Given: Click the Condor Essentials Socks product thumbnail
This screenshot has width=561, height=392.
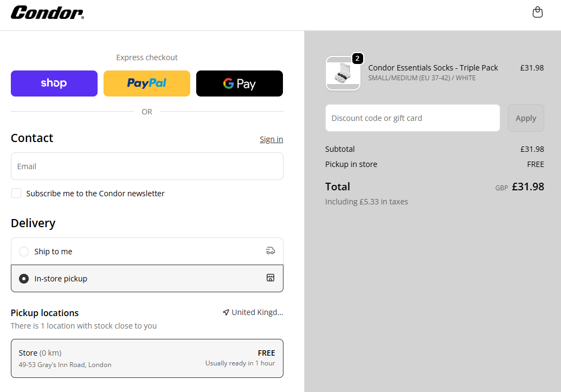Looking at the screenshot, I should (343, 73).
